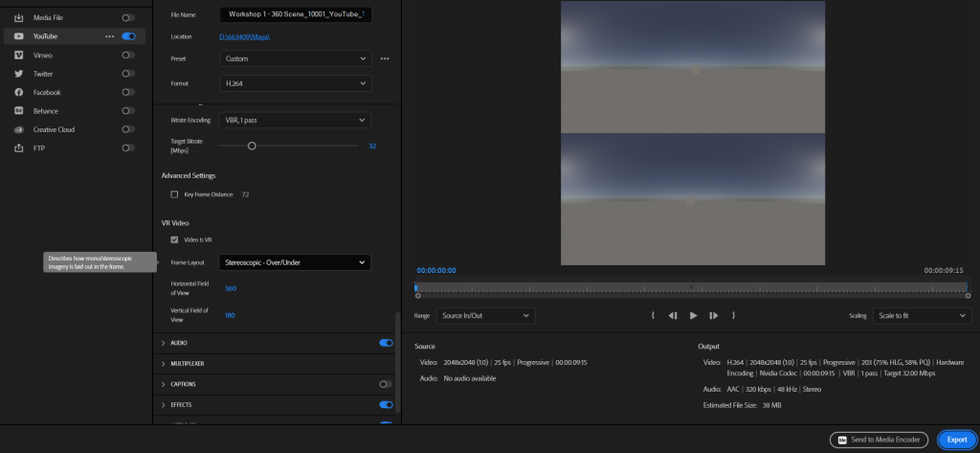Image resolution: width=980 pixels, height=453 pixels.
Task: Open the YouTube destination's three-dot options
Action: click(x=109, y=36)
